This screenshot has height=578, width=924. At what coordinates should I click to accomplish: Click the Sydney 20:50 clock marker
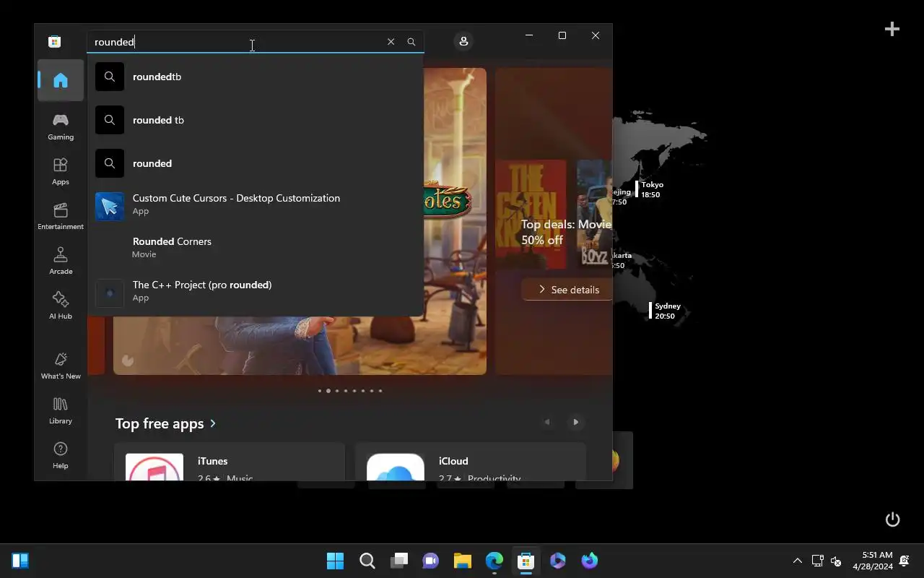pyautogui.click(x=665, y=311)
